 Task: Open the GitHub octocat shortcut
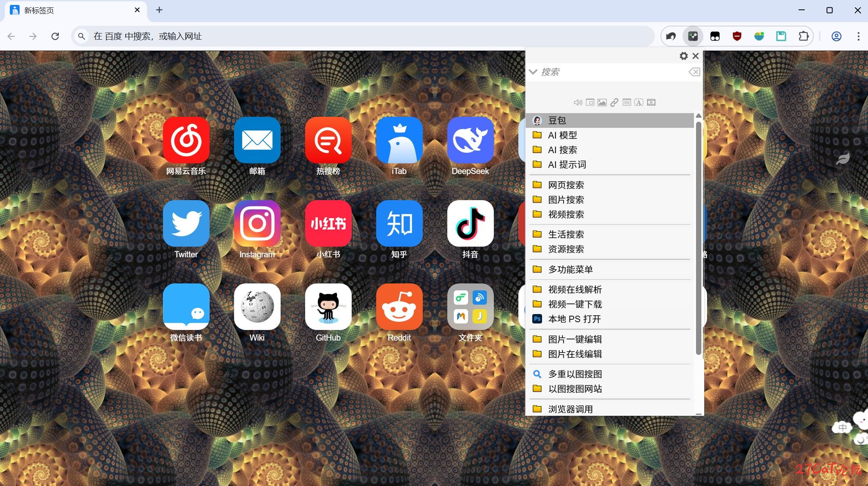(328, 307)
